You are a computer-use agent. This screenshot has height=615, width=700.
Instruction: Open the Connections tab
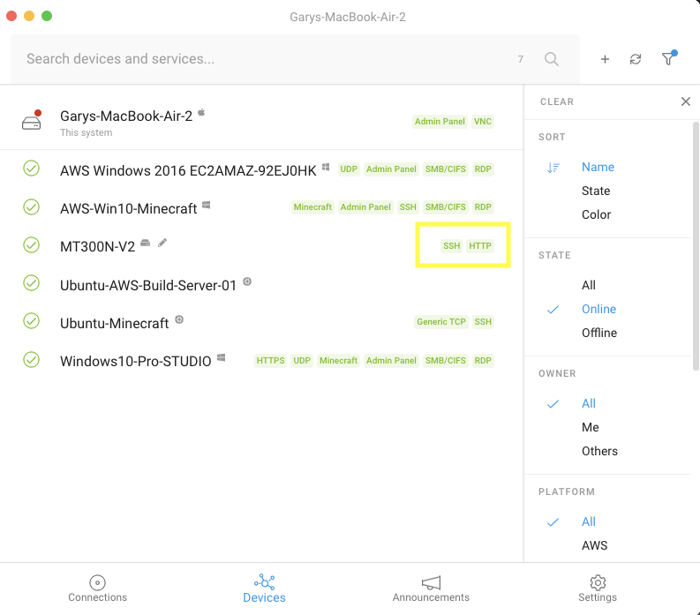pyautogui.click(x=97, y=589)
